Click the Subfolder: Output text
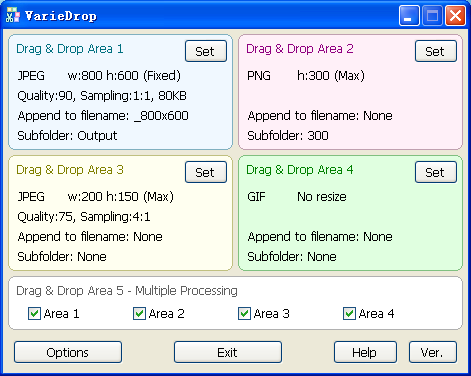This screenshot has width=471, height=376. click(67, 136)
